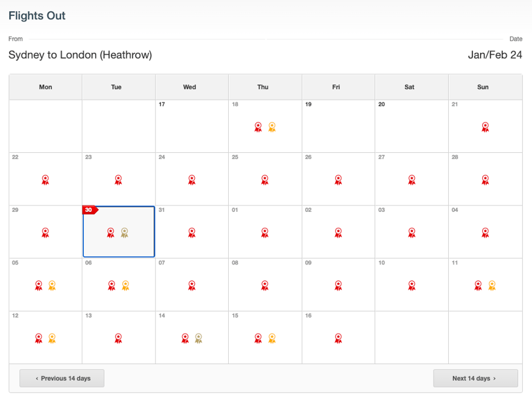Select red ribbon on Saturday 27
The height and width of the screenshot is (398, 532).
412,180
